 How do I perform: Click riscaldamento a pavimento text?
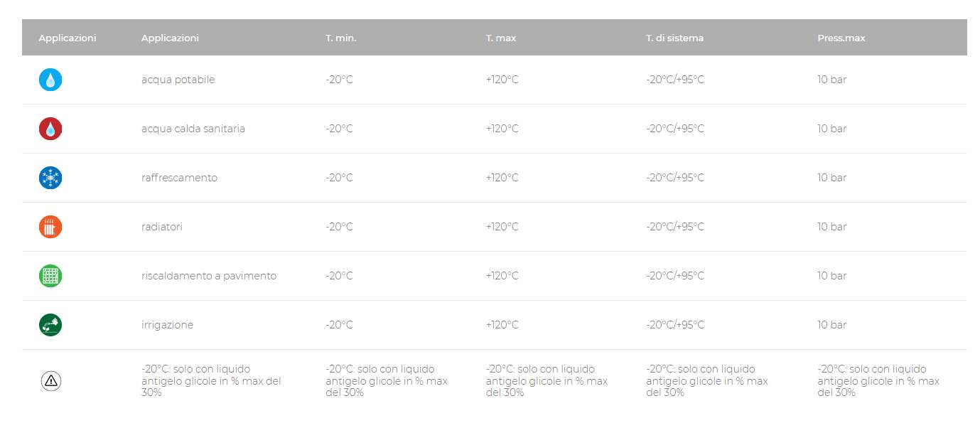tap(209, 276)
